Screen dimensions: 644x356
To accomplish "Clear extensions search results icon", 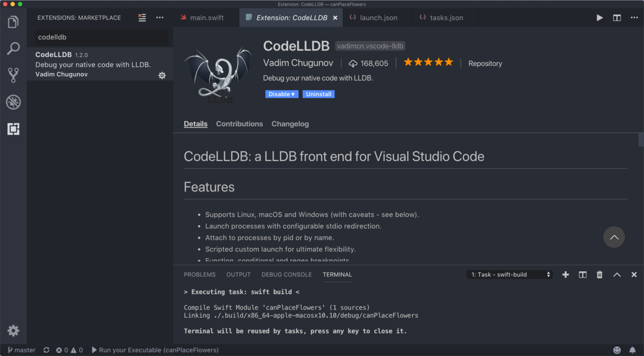I will pos(142,18).
